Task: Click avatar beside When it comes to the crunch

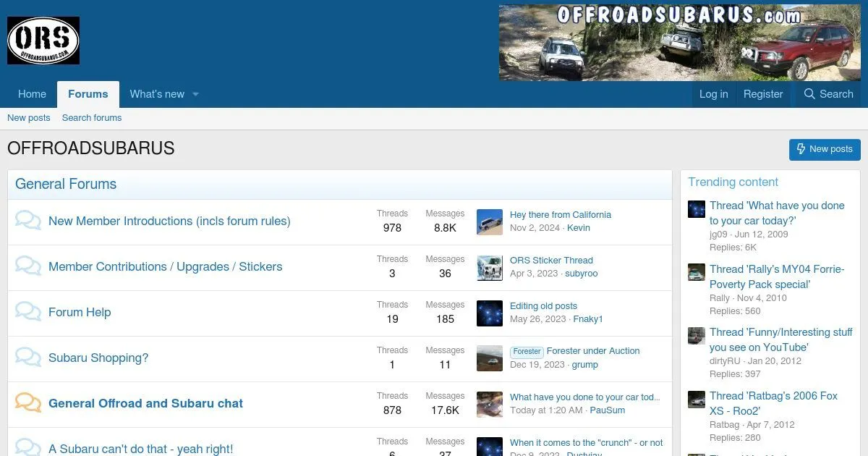Action: pos(490,447)
